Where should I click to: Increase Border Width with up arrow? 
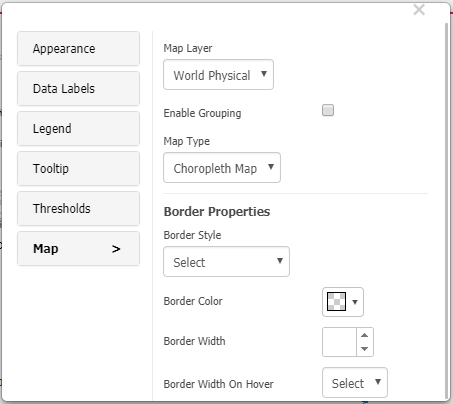[365, 335]
